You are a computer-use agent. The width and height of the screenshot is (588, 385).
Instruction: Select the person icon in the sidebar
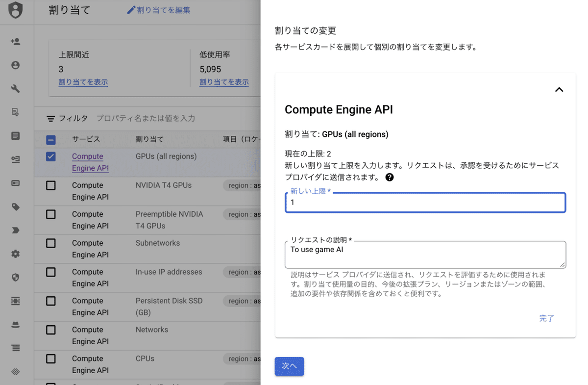[16, 64]
